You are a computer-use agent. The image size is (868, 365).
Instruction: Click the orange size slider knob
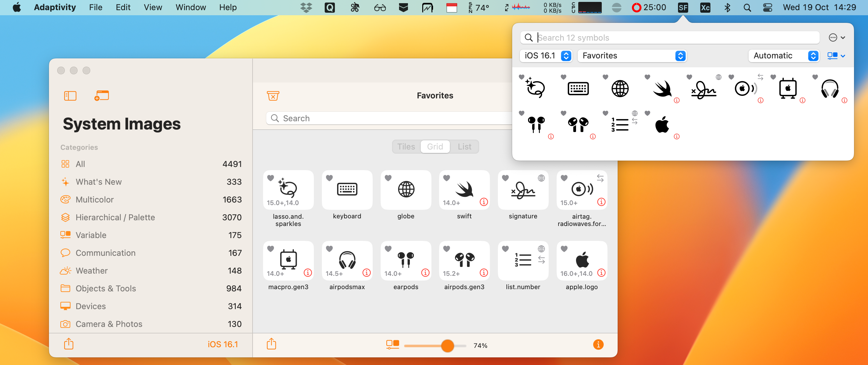447,346
